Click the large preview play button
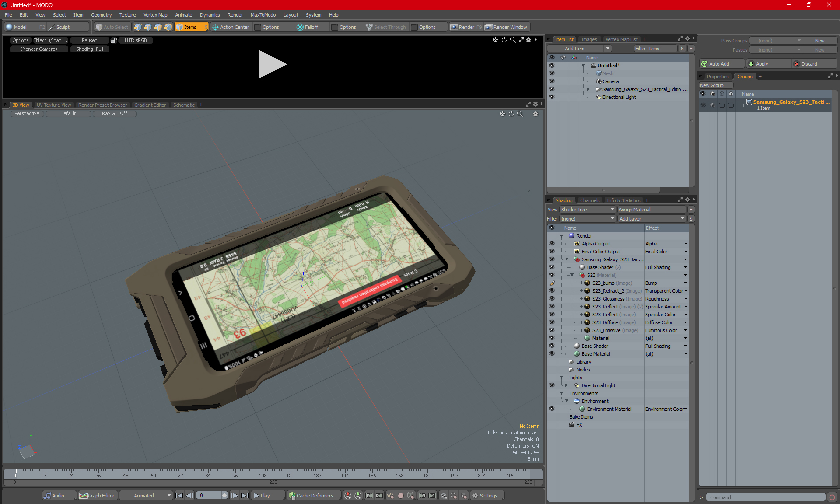The image size is (840, 504). tap(273, 64)
